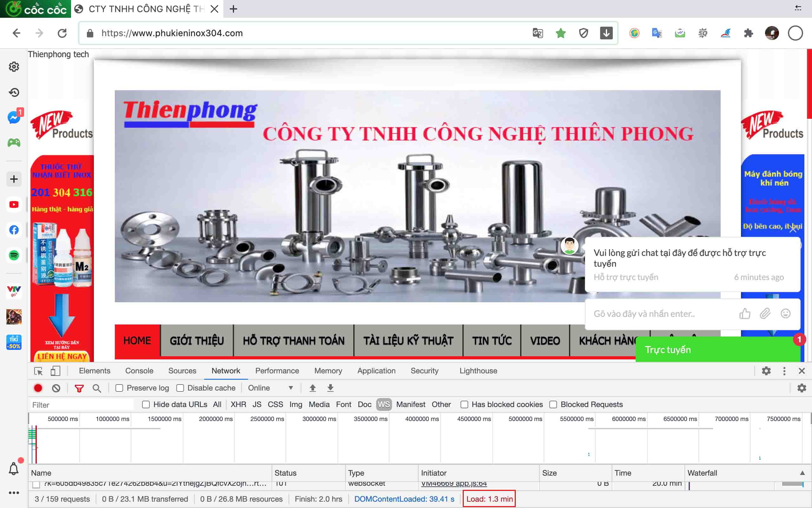Clear the network log
The image size is (812, 508).
tap(56, 388)
